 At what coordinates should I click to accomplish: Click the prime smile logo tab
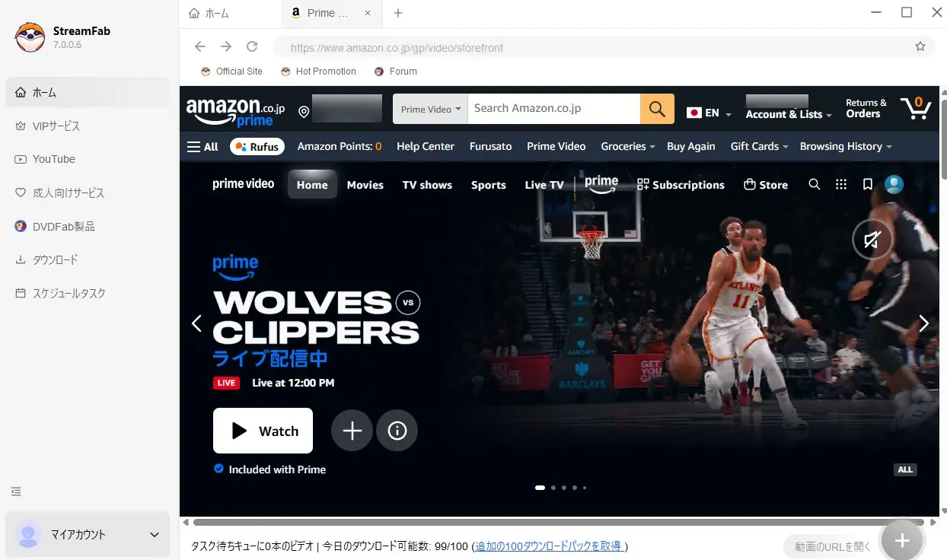pyautogui.click(x=601, y=184)
